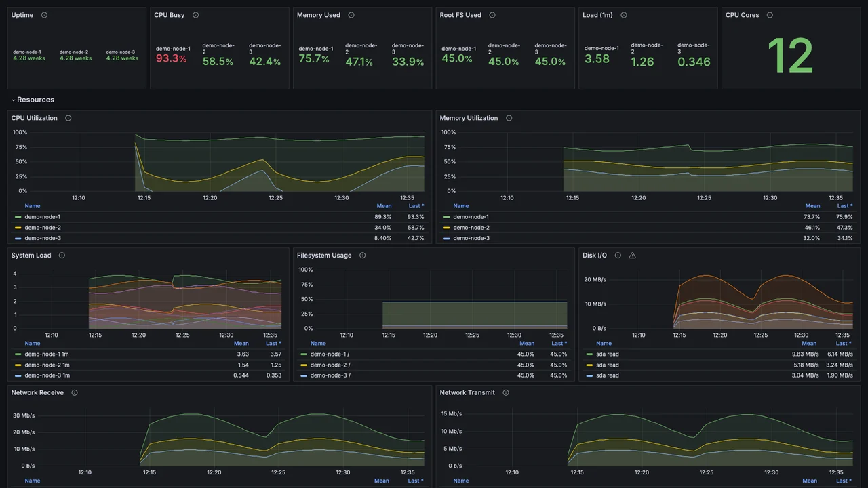Open the CPU Utilization info icon

68,118
